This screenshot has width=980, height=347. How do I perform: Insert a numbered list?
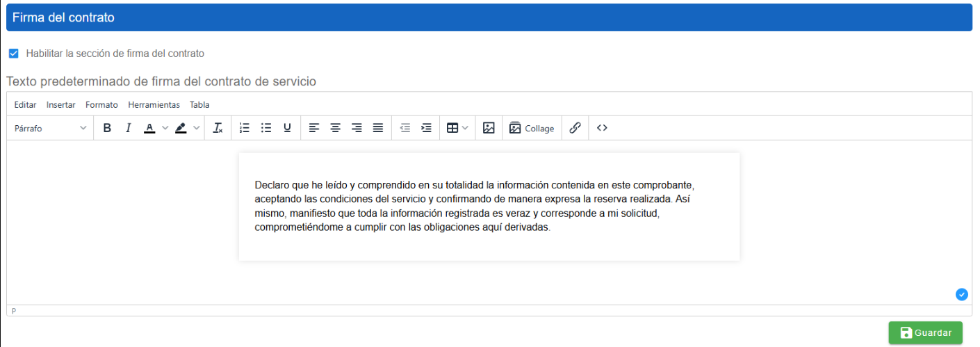pyautogui.click(x=244, y=128)
